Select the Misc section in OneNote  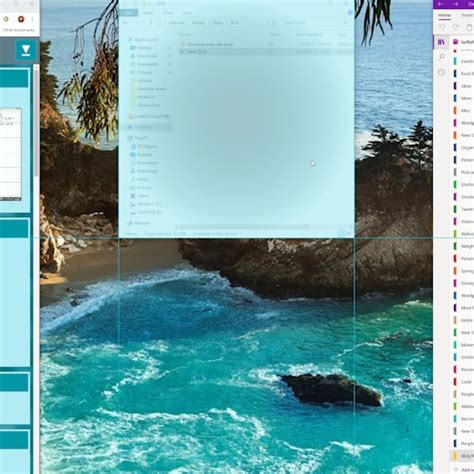pyautogui.click(x=463, y=111)
